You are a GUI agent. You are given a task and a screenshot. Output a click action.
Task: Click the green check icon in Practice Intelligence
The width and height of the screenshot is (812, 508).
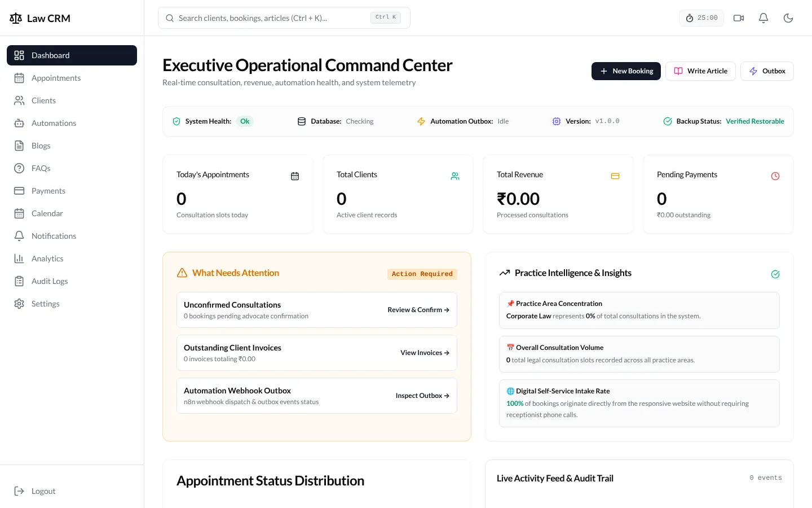pyautogui.click(x=775, y=274)
